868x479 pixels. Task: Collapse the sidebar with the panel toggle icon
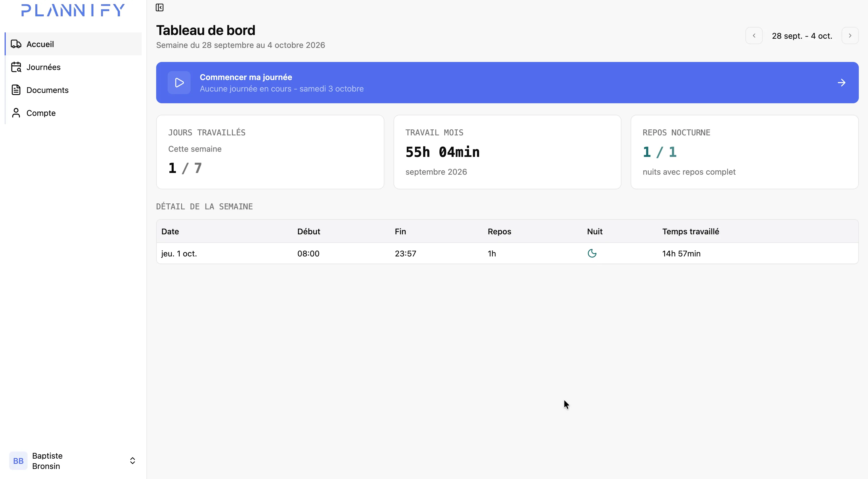(159, 7)
